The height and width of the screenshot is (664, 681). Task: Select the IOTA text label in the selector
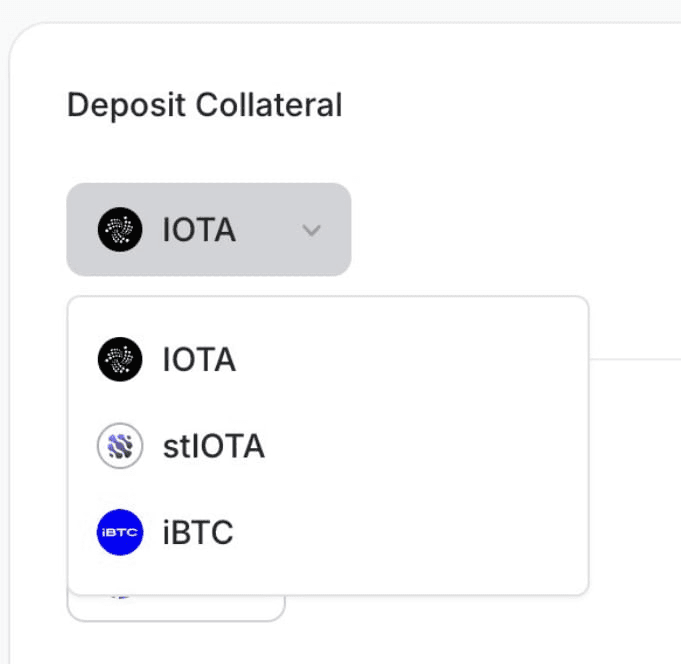(199, 230)
